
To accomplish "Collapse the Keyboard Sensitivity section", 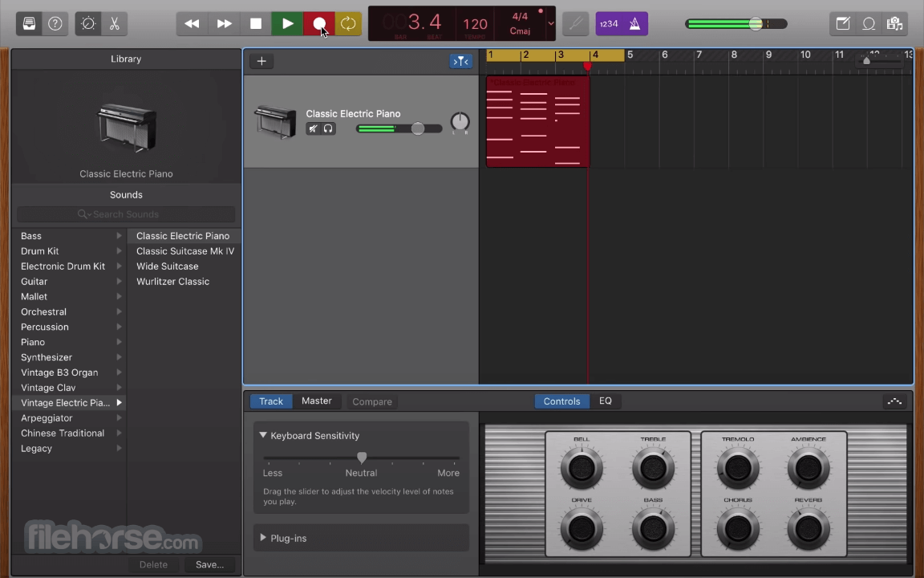I will [x=263, y=435].
